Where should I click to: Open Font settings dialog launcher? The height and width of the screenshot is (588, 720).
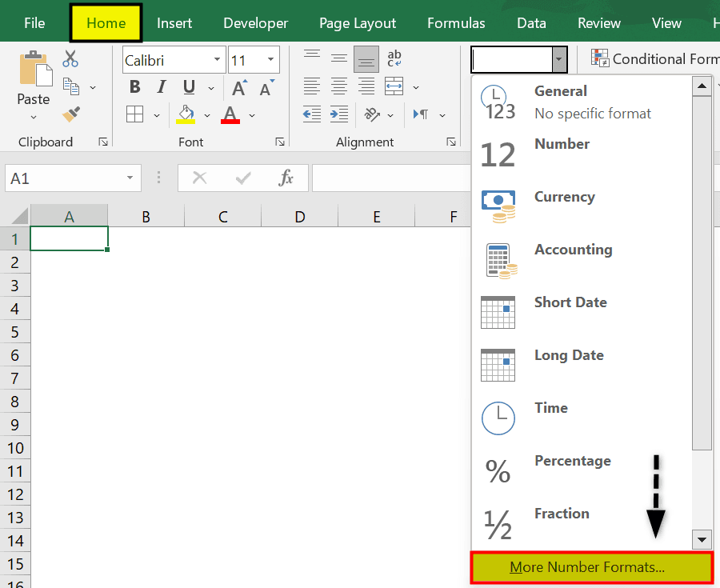pyautogui.click(x=280, y=142)
